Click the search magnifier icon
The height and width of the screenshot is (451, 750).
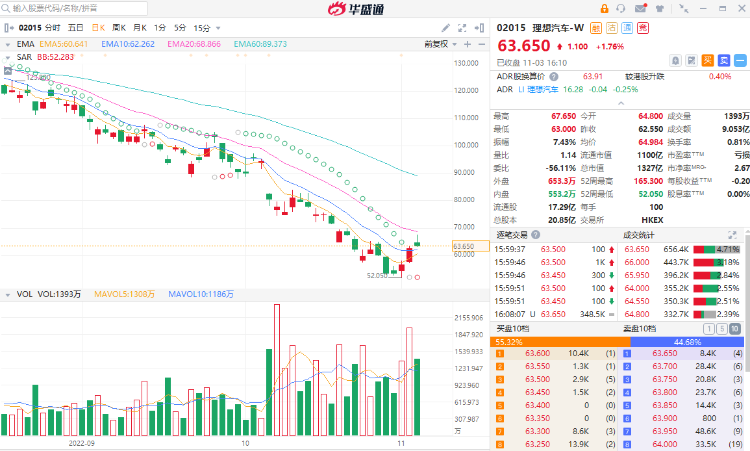(x=6, y=8)
